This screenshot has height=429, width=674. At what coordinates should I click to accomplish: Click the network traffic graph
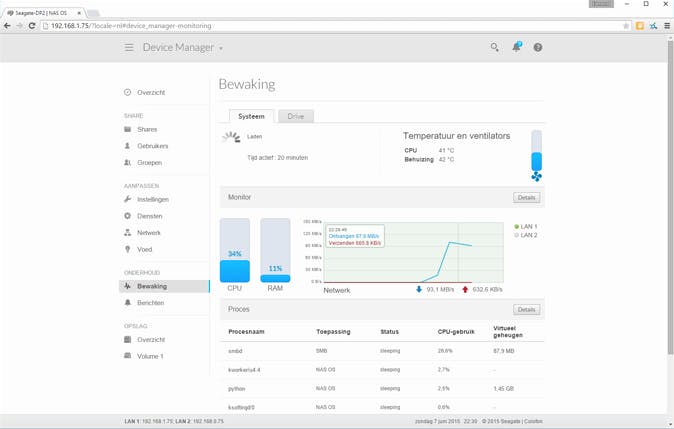click(x=413, y=252)
